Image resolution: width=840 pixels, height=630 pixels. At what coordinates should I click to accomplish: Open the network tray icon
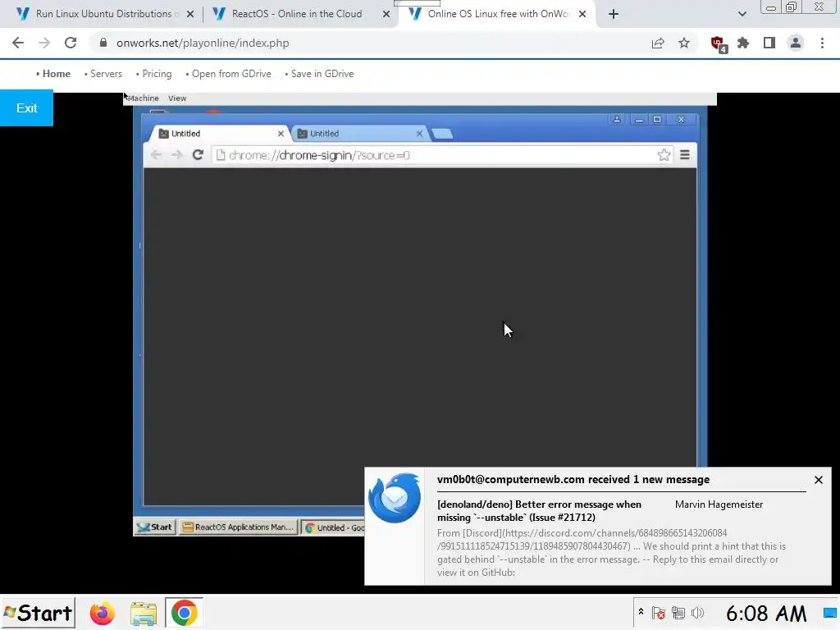pyautogui.click(x=678, y=613)
